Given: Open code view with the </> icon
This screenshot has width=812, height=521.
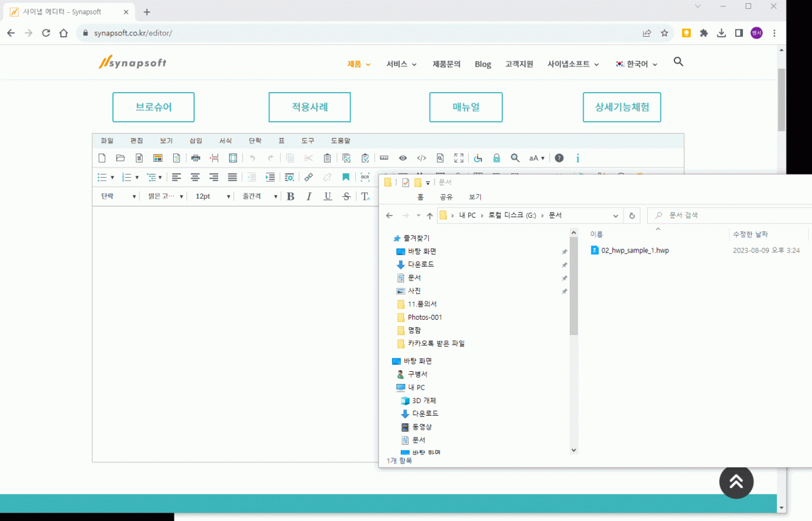Looking at the screenshot, I should pyautogui.click(x=421, y=158).
